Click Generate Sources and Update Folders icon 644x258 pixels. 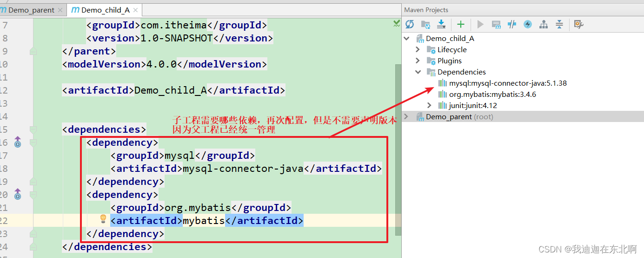pos(425,24)
